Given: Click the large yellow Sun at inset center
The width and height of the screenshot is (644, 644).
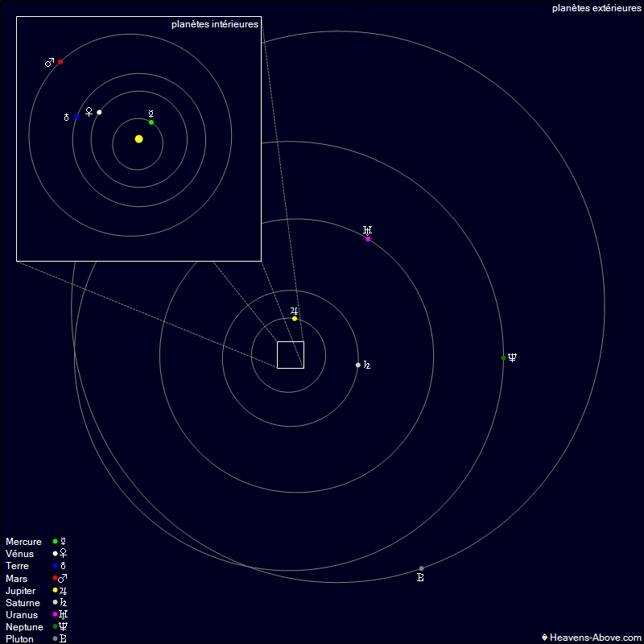Looking at the screenshot, I should [x=138, y=138].
